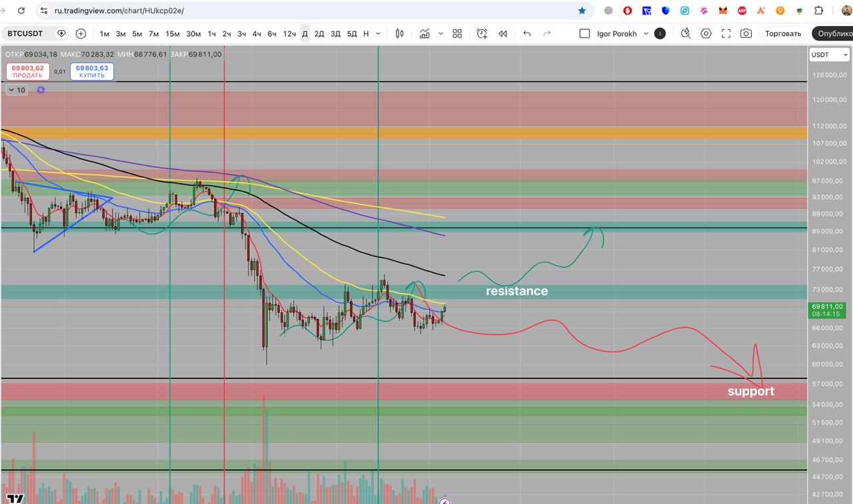Create a new price alert
This screenshot has height=504, width=853.
pyautogui.click(x=482, y=33)
